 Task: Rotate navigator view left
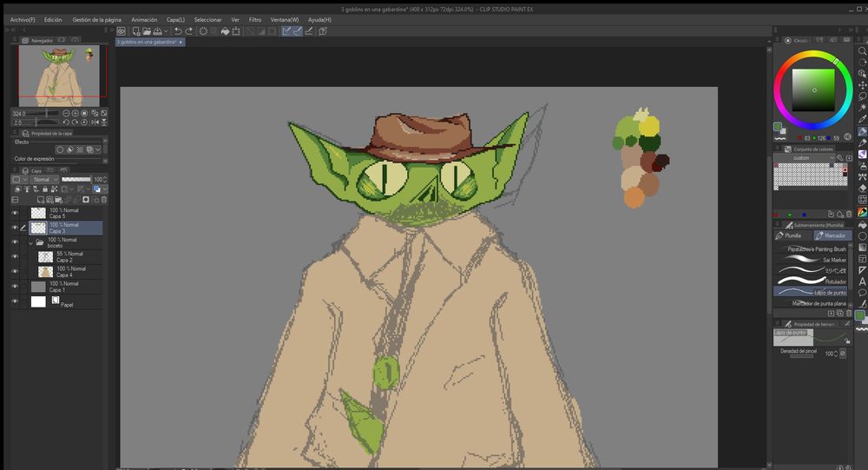(x=66, y=122)
